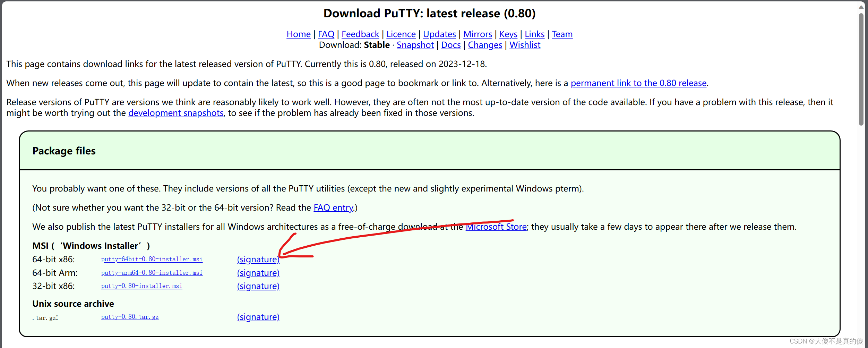Open the Feedback link
The width and height of the screenshot is (868, 348).
360,34
